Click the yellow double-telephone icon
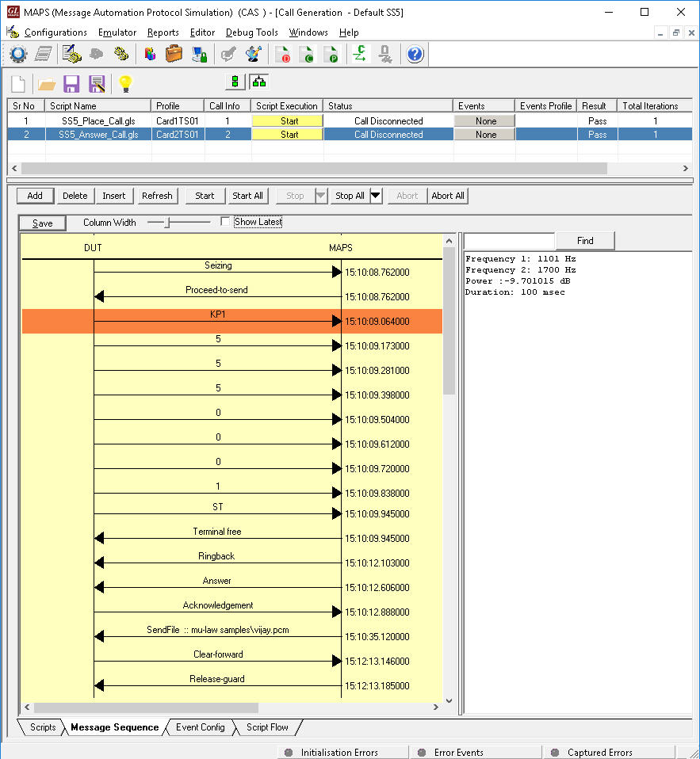700x759 pixels. 121,54
